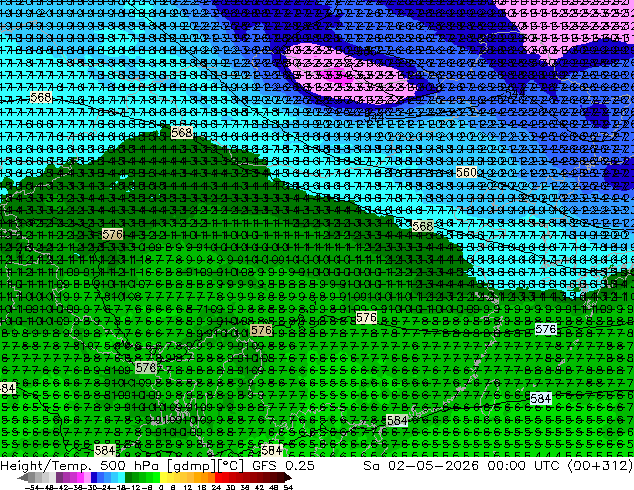Click the '00:00 UTC' time text
Viewport: 634px width, 490px height.
(523, 466)
